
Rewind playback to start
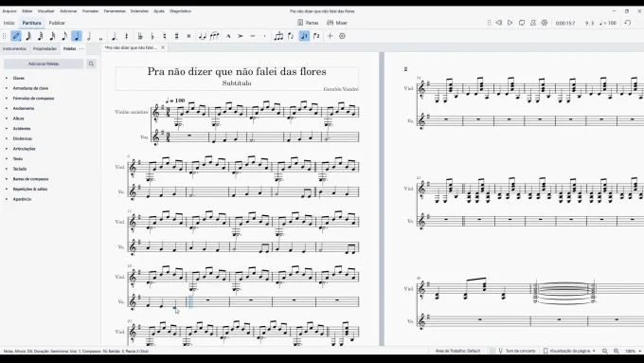click(498, 23)
